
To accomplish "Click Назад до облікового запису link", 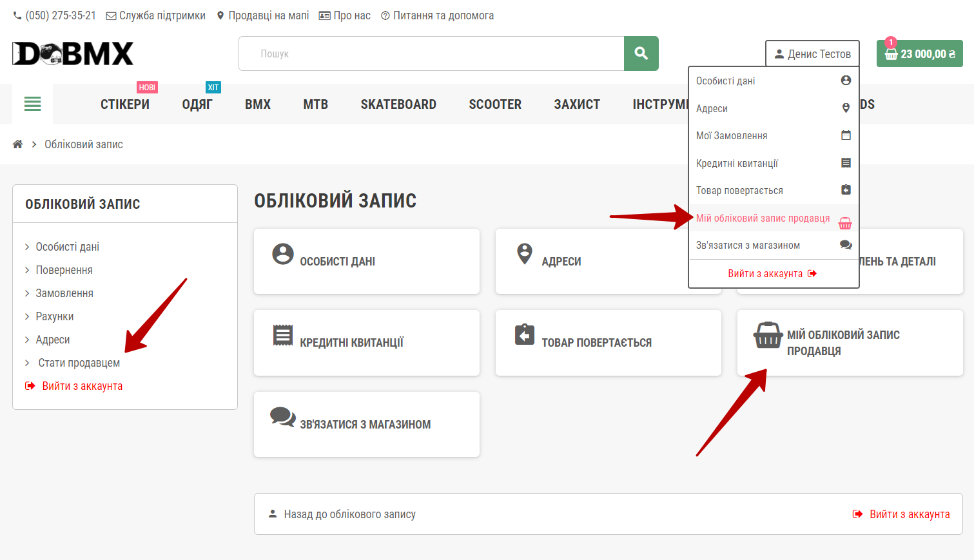I will 342,514.
